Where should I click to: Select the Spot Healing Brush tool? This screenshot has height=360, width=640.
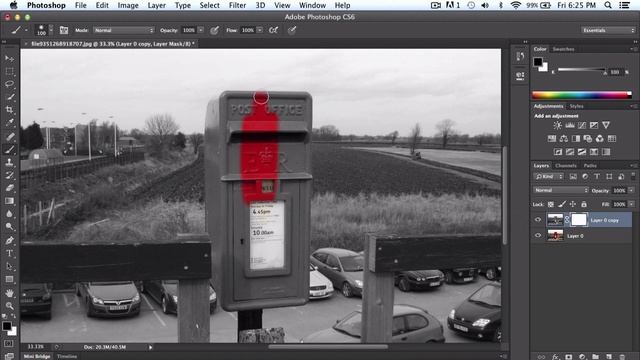pyautogui.click(x=9, y=136)
